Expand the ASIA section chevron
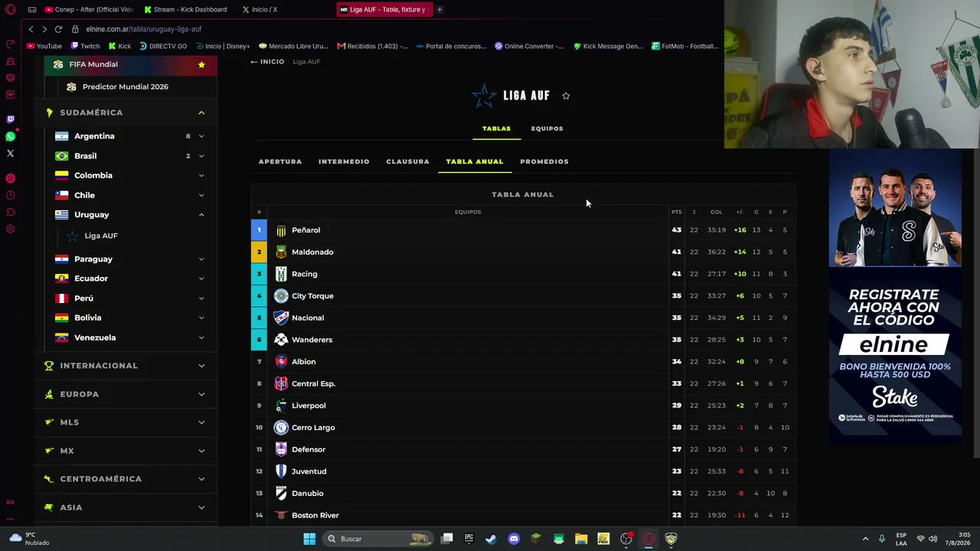The width and height of the screenshot is (980, 551). [x=201, y=507]
